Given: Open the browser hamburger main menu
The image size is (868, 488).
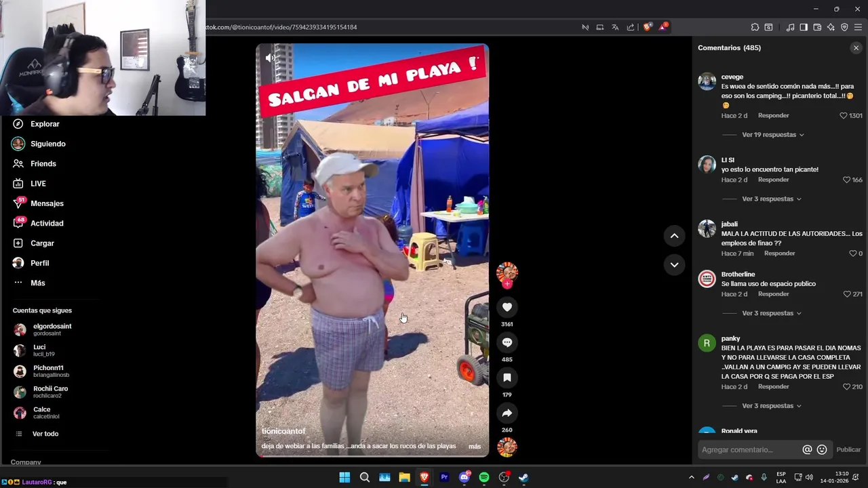Looking at the screenshot, I should pos(858,27).
